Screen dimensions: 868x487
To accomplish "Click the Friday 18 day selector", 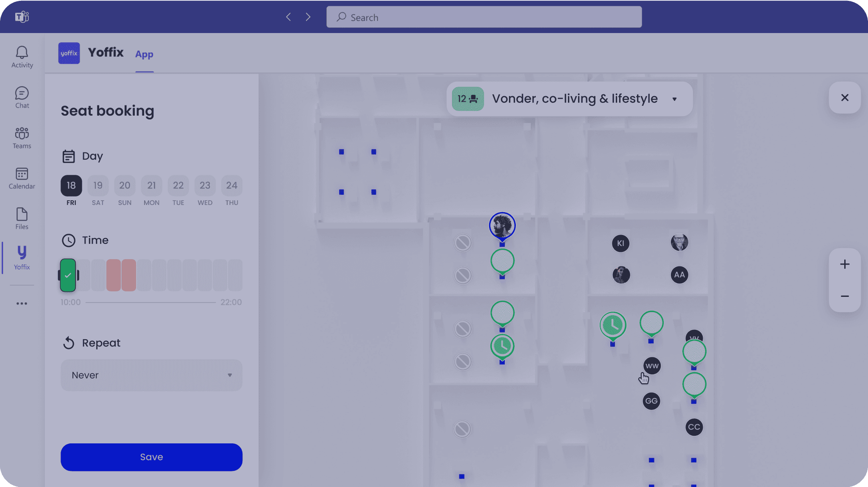I will [x=71, y=185].
